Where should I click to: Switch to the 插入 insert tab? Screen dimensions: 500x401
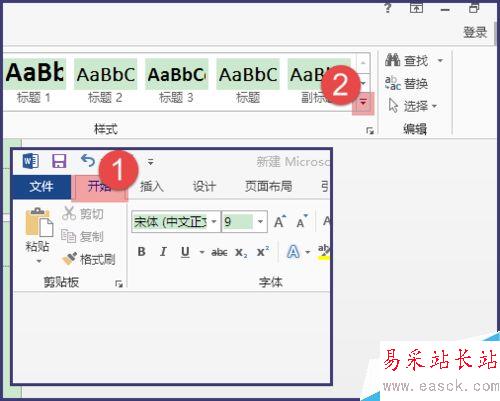tap(152, 186)
